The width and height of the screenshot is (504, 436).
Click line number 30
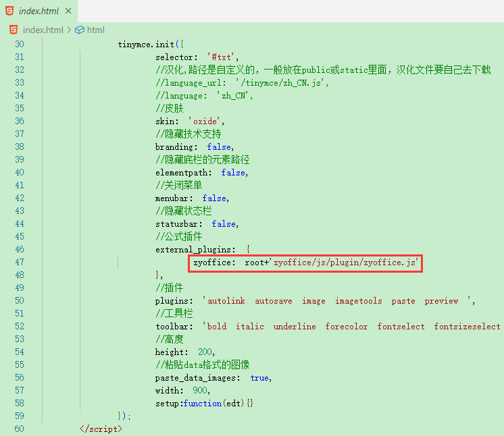click(20, 44)
